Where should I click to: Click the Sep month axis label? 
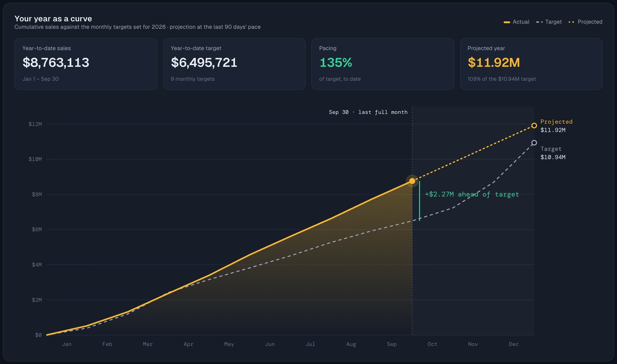(x=392, y=344)
